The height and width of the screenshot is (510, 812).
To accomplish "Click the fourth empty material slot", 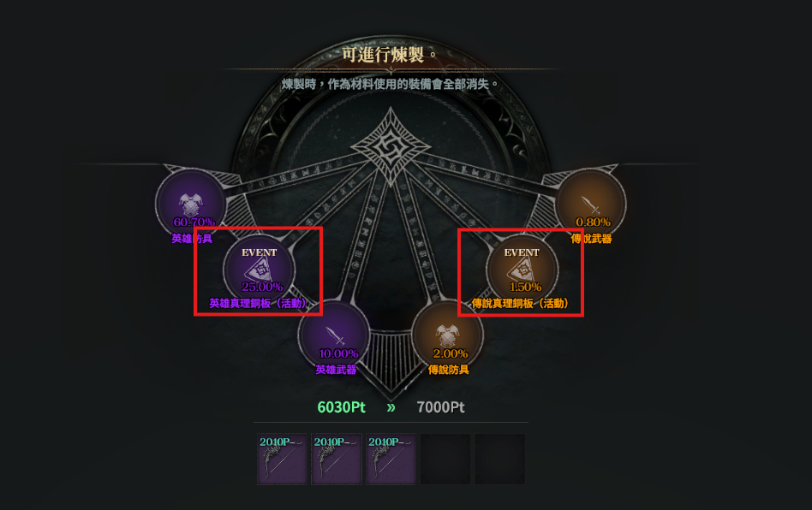I will coord(445,460).
